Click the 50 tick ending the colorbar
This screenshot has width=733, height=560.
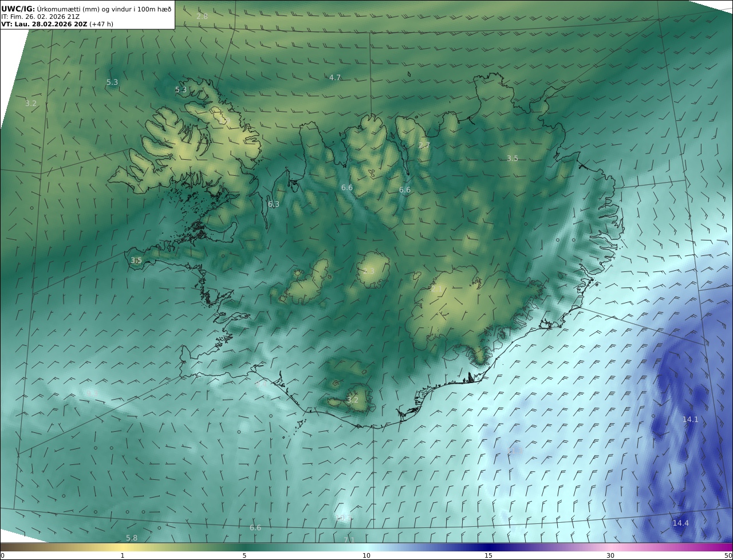coord(728,555)
